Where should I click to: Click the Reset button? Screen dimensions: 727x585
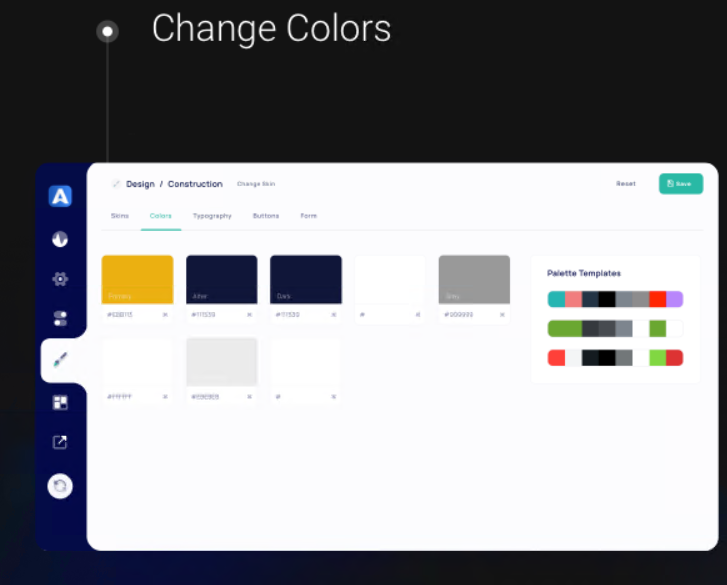(625, 184)
